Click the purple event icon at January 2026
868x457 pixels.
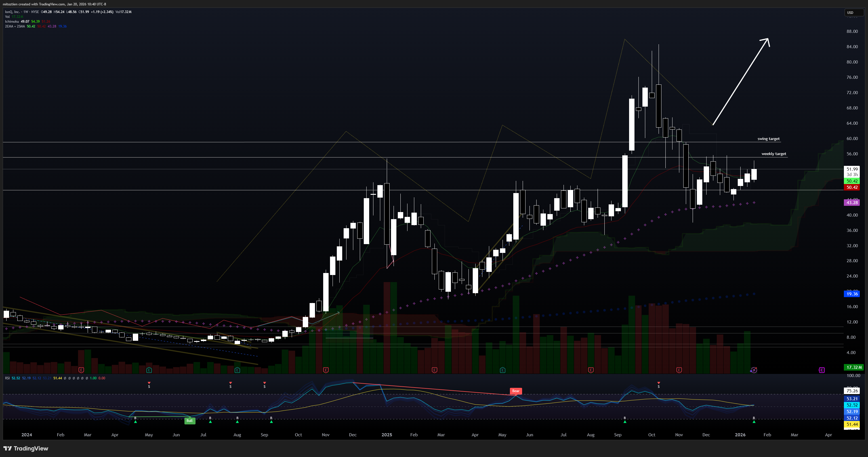pyautogui.click(x=754, y=370)
